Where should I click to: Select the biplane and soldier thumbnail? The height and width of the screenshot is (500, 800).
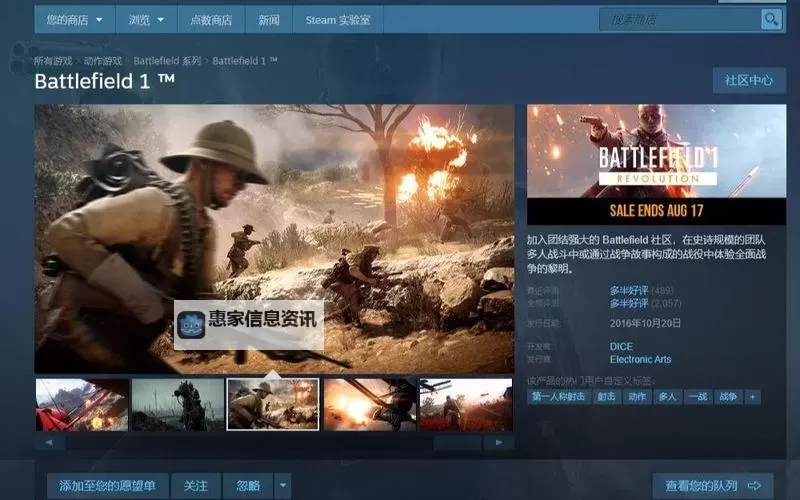pyautogui.click(x=465, y=405)
